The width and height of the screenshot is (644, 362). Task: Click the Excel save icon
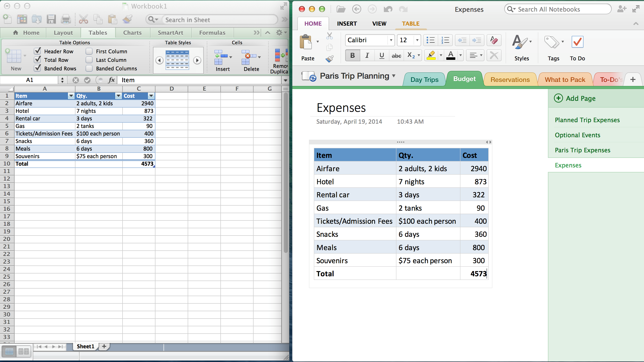pyautogui.click(x=51, y=19)
